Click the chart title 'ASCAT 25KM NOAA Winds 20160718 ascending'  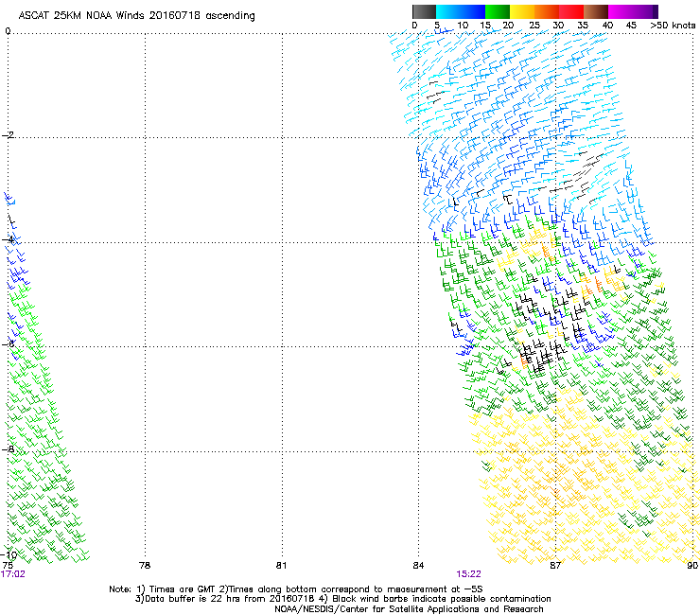click(x=136, y=16)
